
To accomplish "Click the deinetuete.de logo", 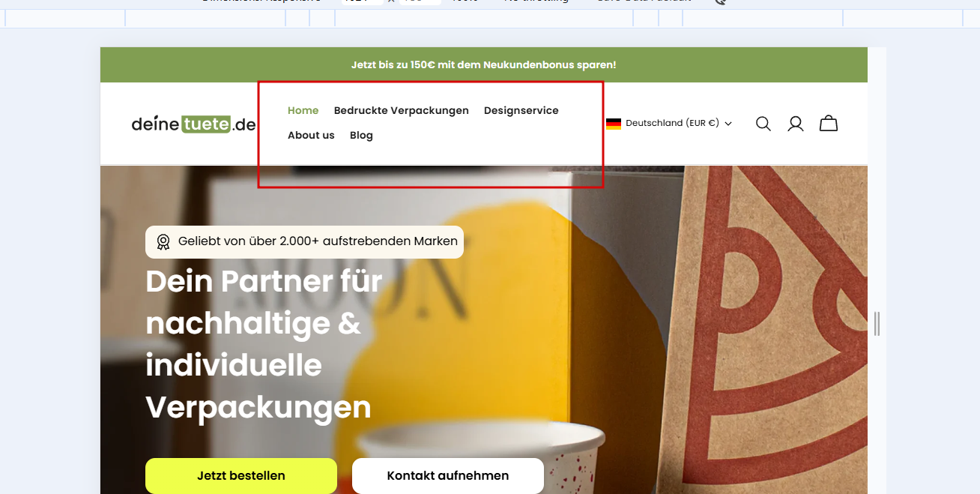I will click(194, 124).
